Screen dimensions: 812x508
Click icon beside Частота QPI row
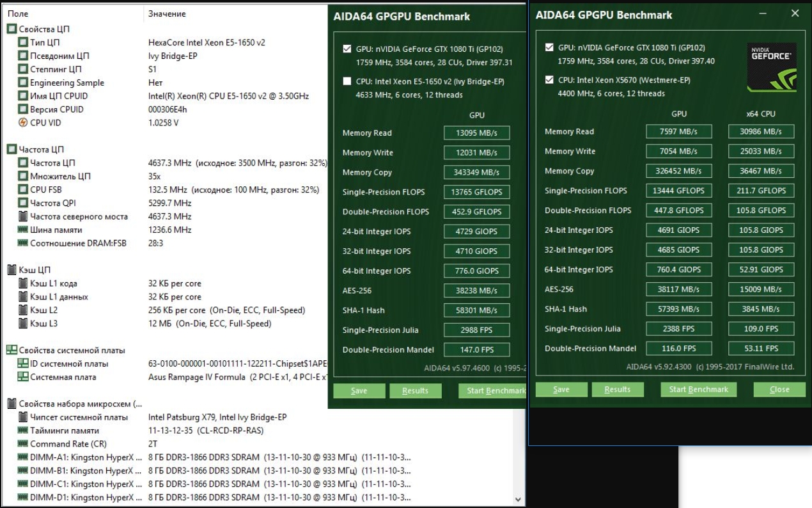(x=23, y=203)
